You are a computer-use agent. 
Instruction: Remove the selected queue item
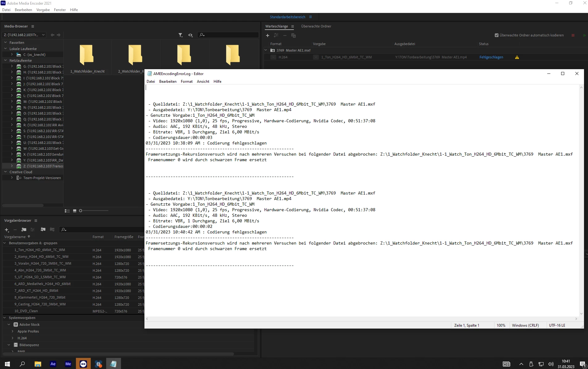(285, 36)
